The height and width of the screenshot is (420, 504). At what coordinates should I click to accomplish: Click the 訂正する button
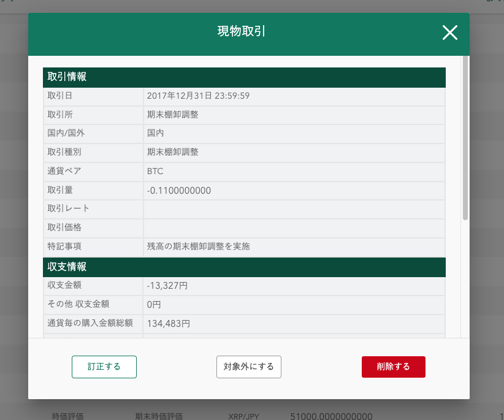click(x=104, y=367)
